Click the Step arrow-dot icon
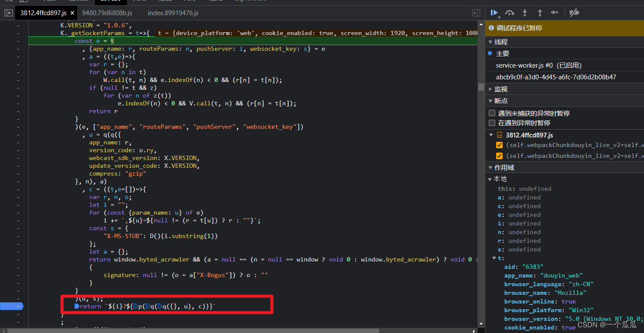Viewport: 644px width, 333px height. 554,13
